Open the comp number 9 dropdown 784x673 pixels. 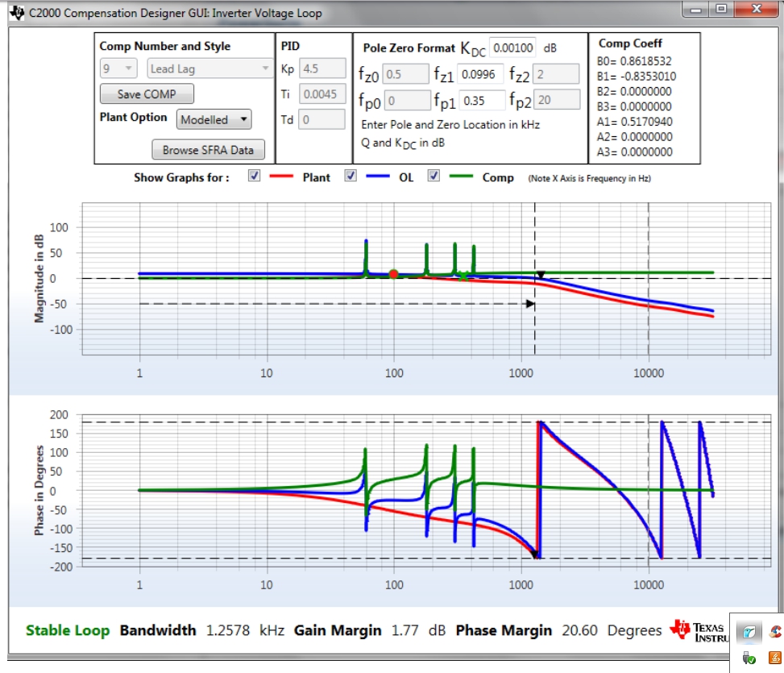click(119, 69)
